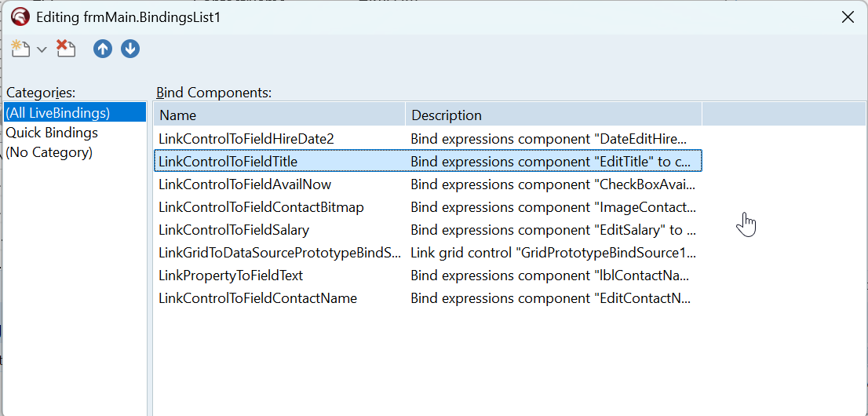Click the app icon in title bar
Screen dimensions: 868x416
[20, 16]
